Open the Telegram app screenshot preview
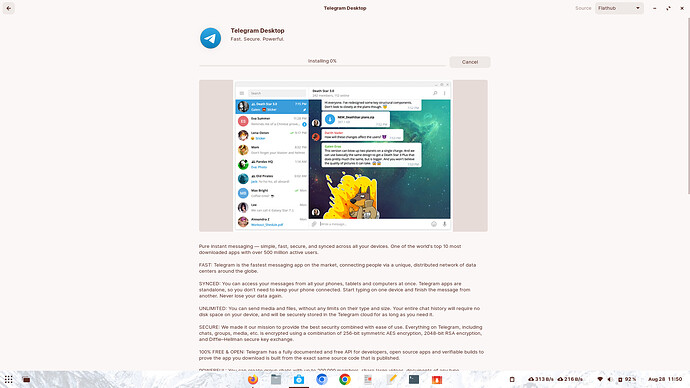This screenshot has width=690, height=388. tap(343, 156)
